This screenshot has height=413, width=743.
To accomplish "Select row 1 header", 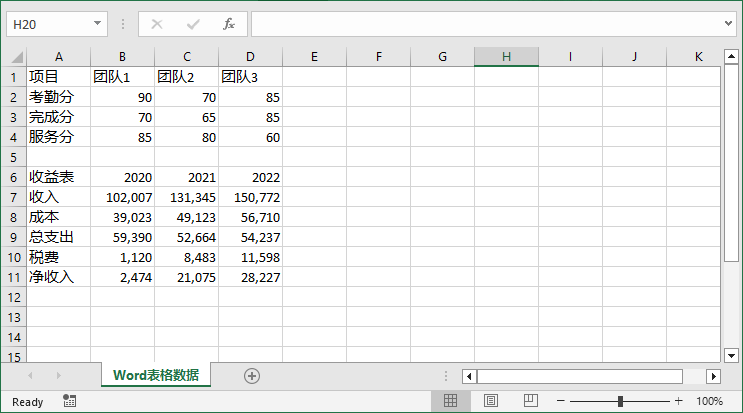I will pos(13,77).
